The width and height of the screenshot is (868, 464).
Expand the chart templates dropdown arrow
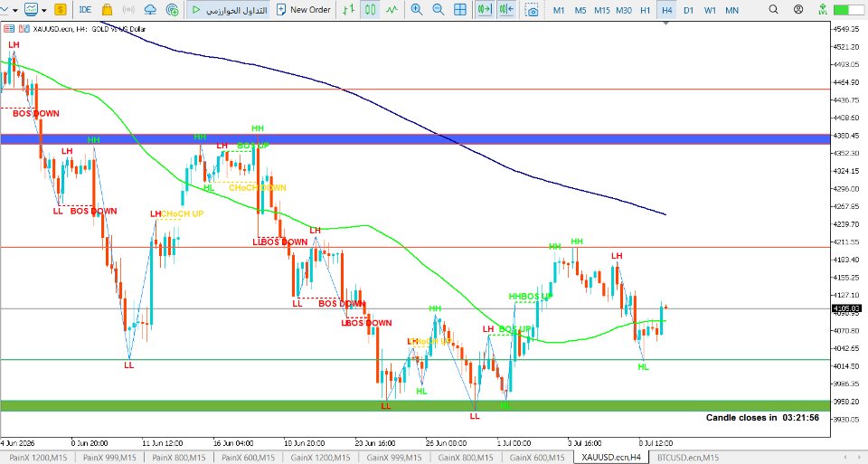[x=44, y=10]
